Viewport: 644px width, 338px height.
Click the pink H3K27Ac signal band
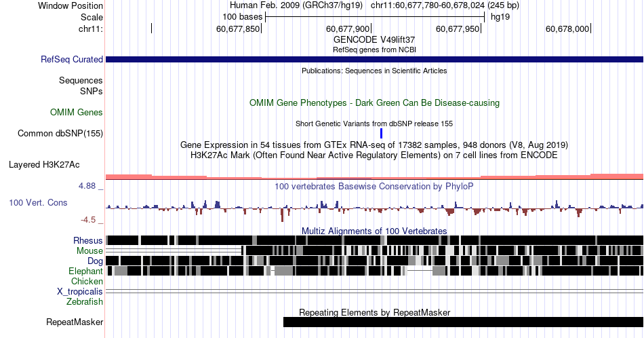pos(375,177)
